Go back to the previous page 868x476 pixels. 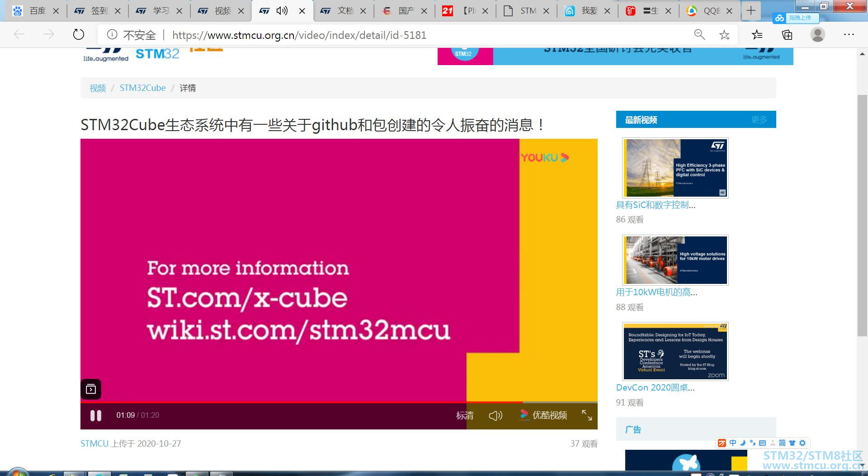[x=19, y=35]
